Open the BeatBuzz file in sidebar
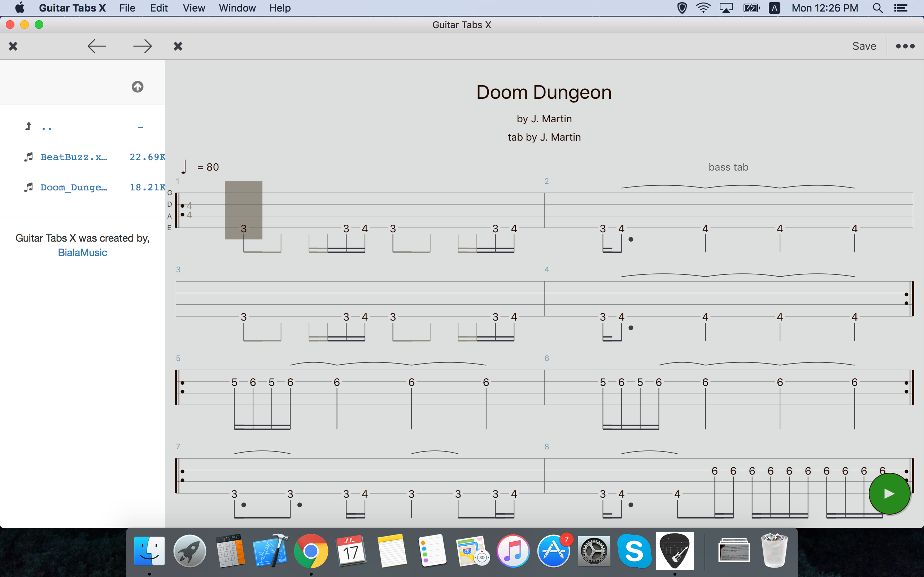The image size is (924, 577). pos(74,157)
